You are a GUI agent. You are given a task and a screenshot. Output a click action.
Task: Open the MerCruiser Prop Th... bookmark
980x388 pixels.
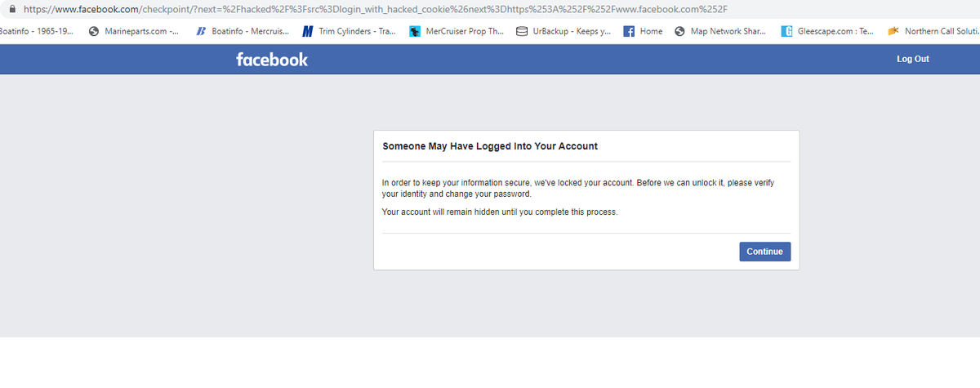pyautogui.click(x=457, y=32)
